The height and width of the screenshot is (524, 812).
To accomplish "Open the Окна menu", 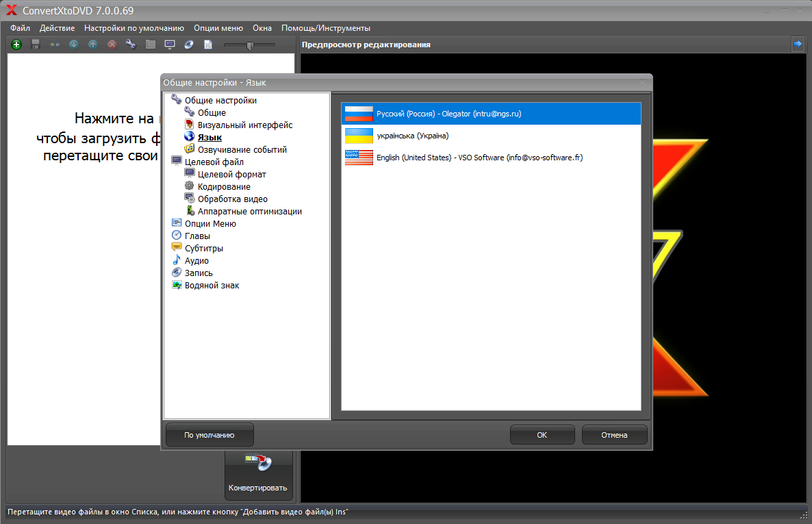I will tap(262, 28).
